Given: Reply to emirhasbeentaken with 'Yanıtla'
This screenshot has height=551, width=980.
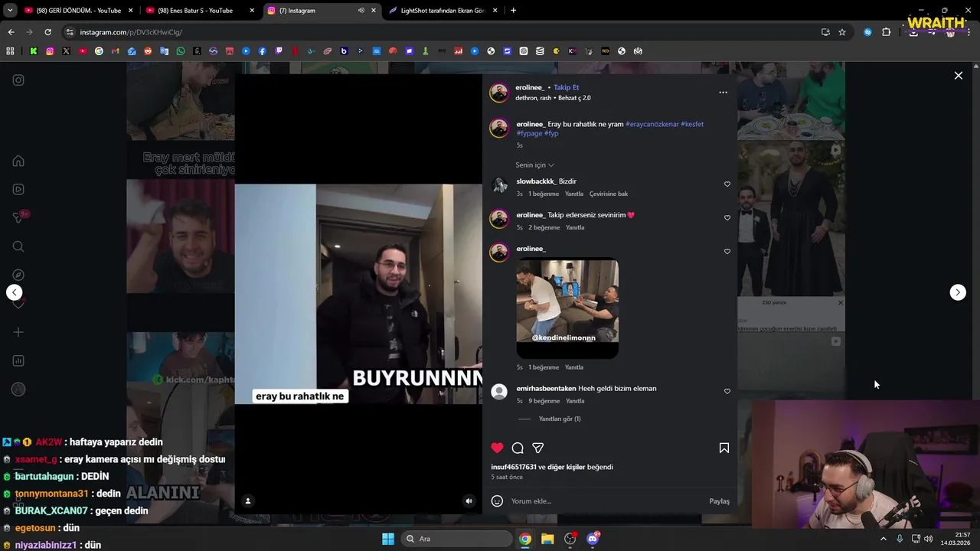Looking at the screenshot, I should 575,401.
